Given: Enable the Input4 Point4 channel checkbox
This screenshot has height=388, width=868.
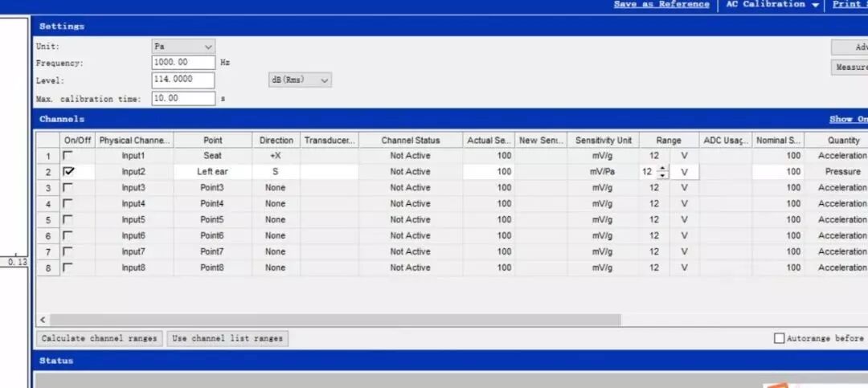Looking at the screenshot, I should 68,204.
